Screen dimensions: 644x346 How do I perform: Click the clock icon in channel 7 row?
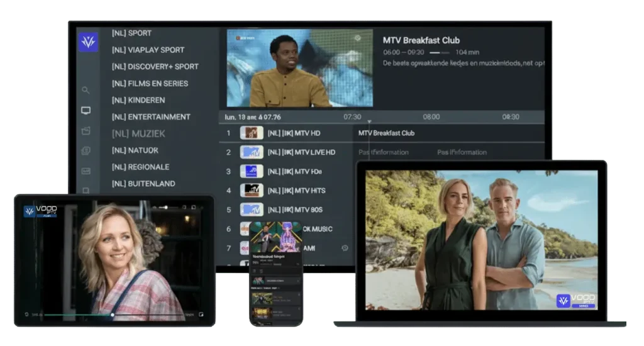click(x=345, y=248)
